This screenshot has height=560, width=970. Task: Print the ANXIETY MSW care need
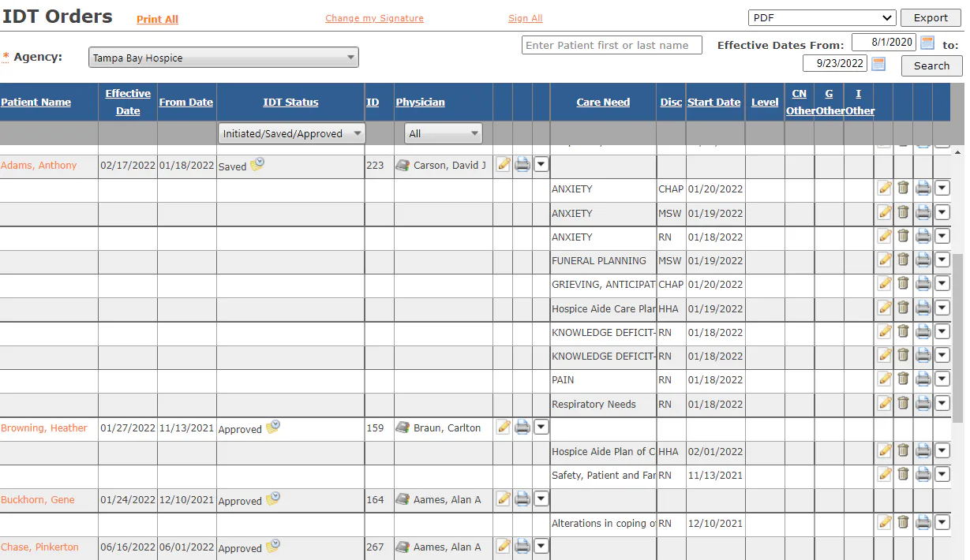tap(923, 212)
